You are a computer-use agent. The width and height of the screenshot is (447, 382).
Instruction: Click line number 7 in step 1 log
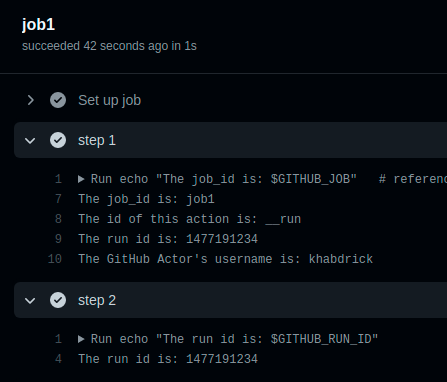[58, 199]
